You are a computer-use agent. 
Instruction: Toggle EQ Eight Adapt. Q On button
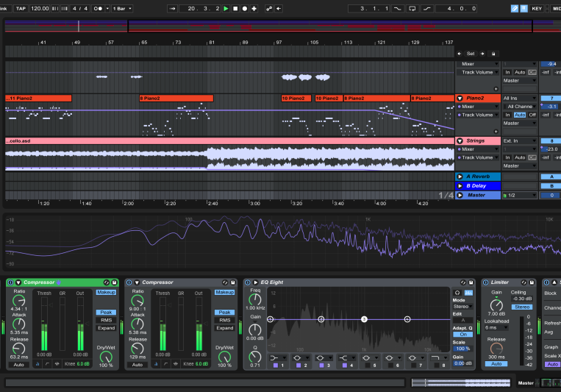click(x=463, y=335)
